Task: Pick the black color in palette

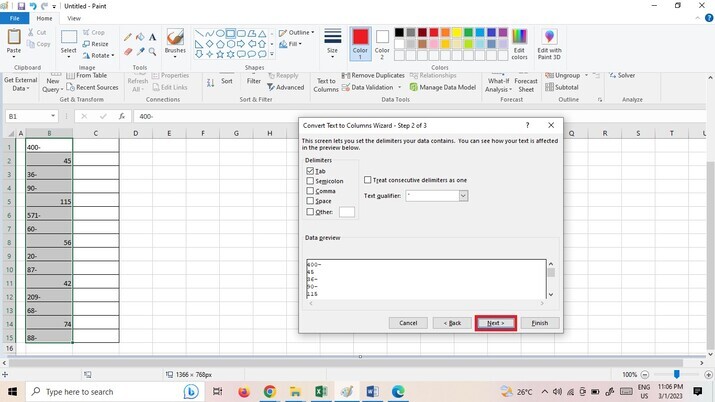Action: 399,32
